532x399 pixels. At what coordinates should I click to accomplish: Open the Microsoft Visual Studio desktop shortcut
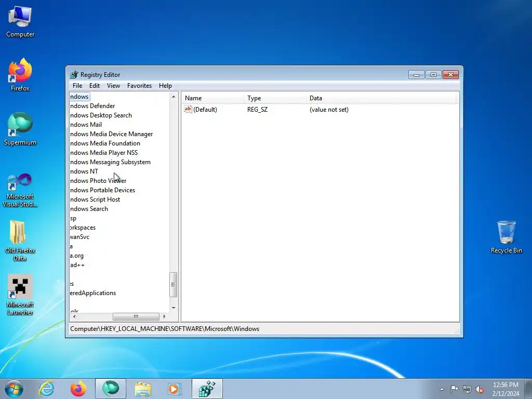tap(20, 190)
